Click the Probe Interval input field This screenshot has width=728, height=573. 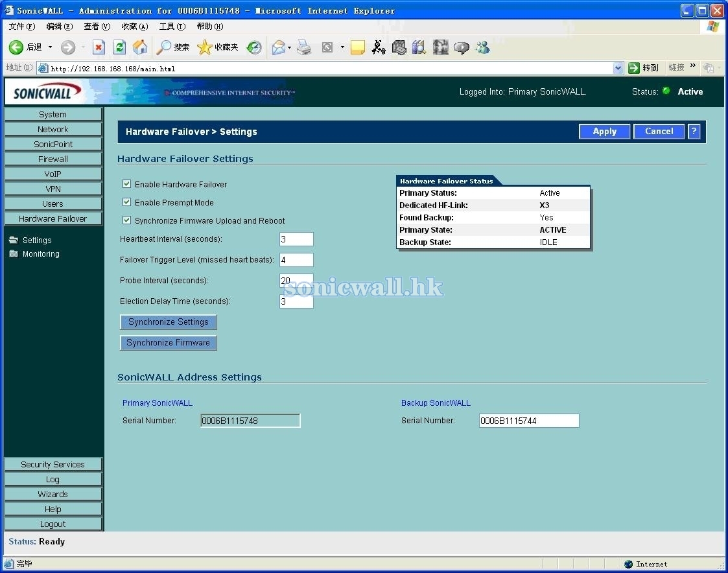click(296, 281)
